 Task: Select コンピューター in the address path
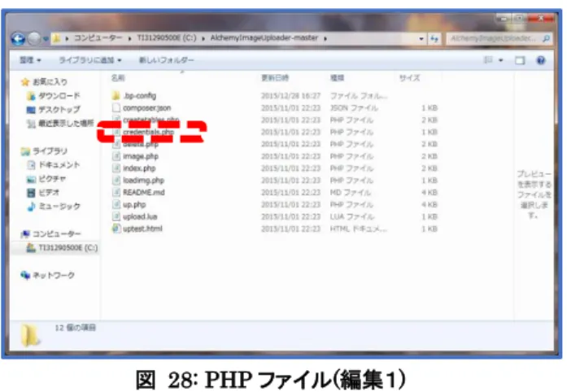98,37
